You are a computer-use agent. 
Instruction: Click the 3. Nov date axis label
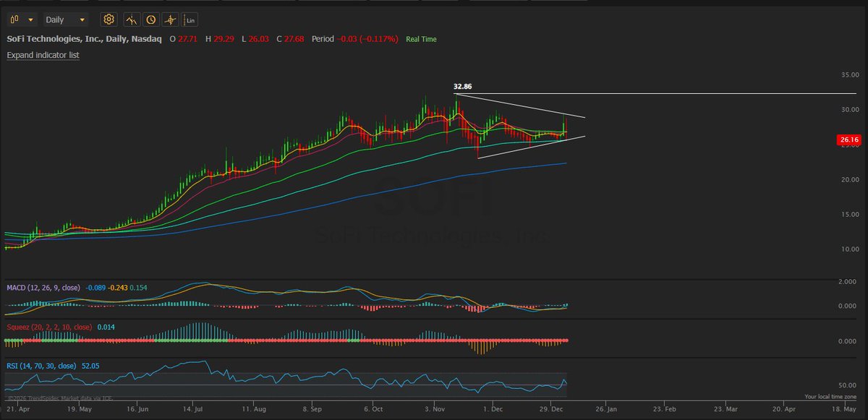coord(434,408)
